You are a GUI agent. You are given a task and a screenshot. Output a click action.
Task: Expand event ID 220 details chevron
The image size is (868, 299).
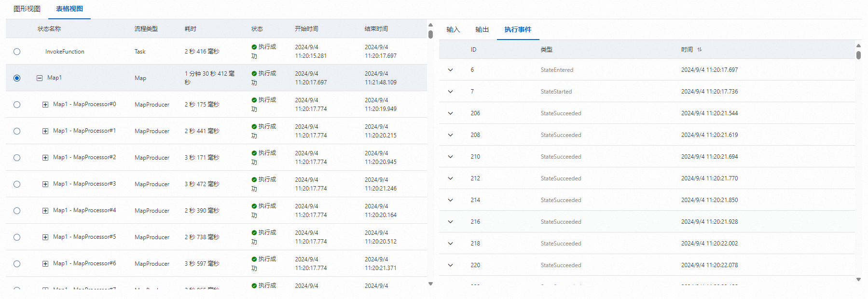450,265
